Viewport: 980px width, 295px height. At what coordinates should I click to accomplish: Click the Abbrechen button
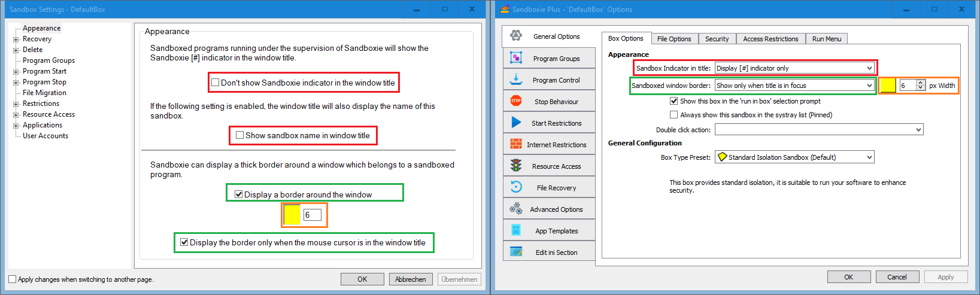tap(410, 279)
